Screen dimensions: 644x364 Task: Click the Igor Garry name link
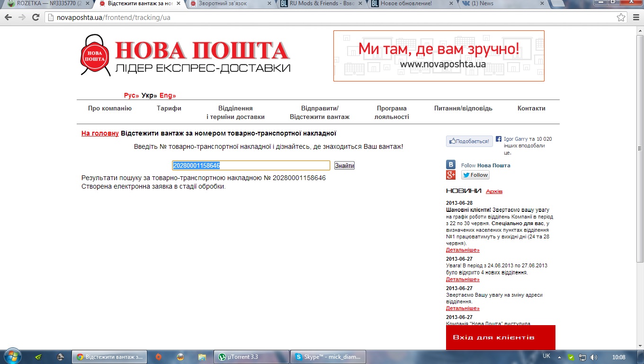pyautogui.click(x=515, y=139)
